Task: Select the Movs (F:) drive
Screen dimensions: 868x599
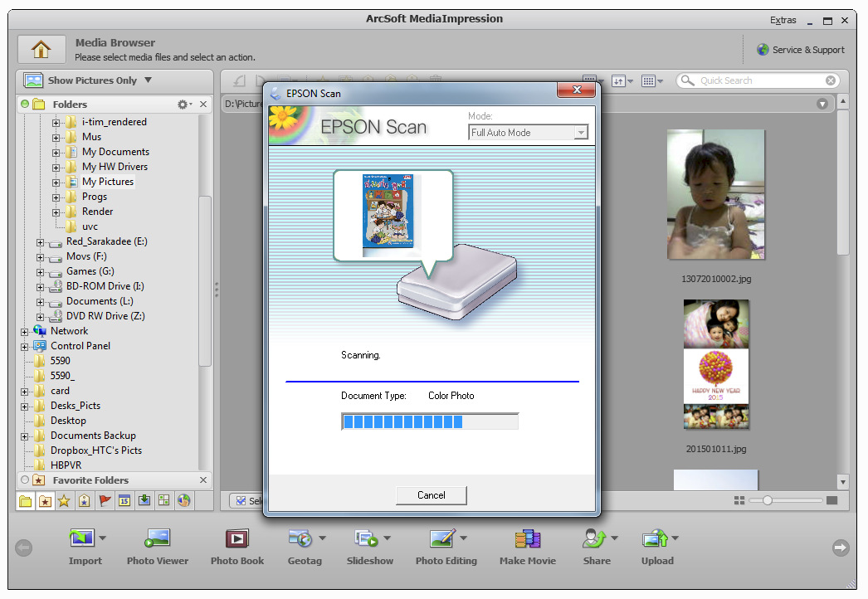Action: pos(86,256)
